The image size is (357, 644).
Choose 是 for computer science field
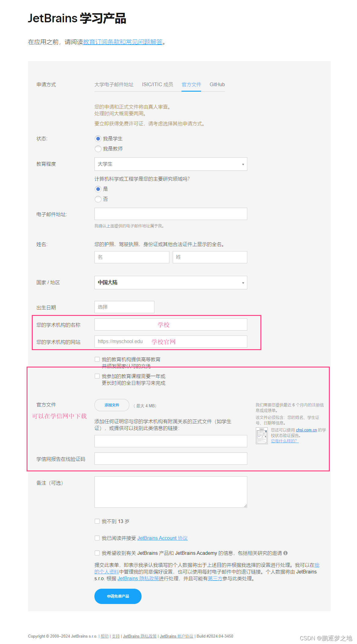click(98, 189)
